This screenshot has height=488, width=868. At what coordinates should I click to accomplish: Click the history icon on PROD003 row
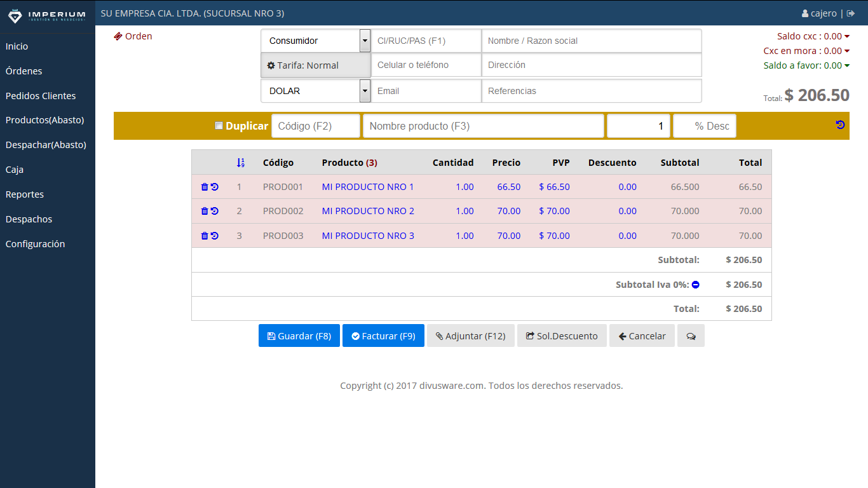215,236
